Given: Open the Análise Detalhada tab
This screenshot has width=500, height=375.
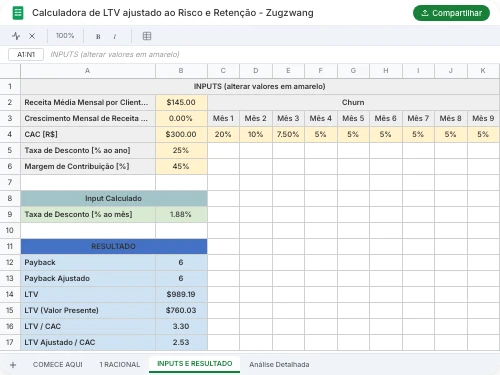Looking at the screenshot, I should 279,364.
